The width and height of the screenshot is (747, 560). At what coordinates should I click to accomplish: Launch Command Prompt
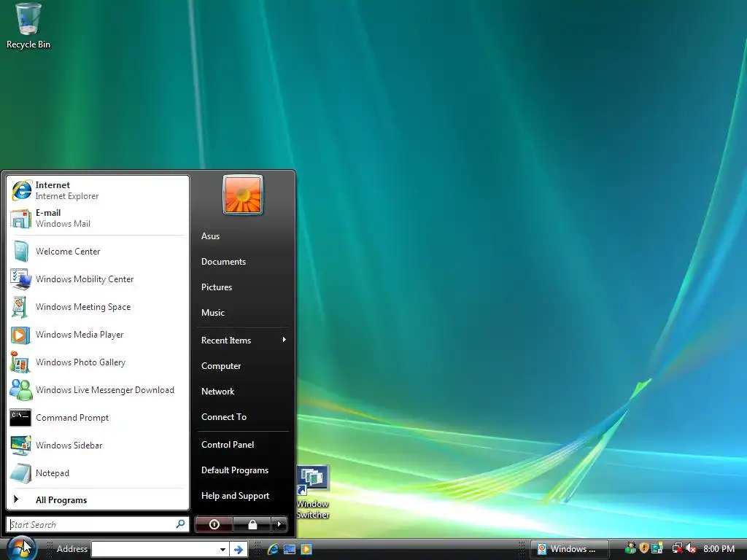(x=97, y=417)
